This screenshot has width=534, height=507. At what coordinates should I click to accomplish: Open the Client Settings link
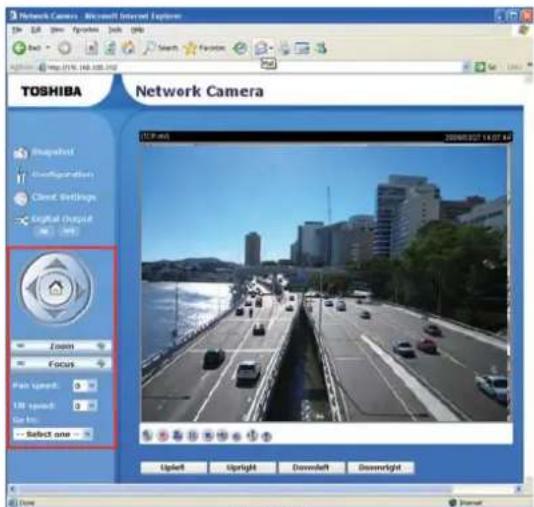64,197
